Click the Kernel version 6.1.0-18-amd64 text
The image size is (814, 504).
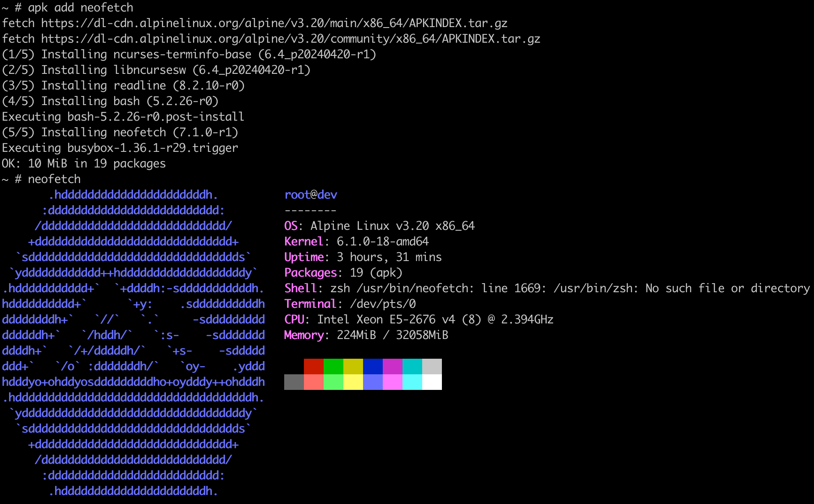382,241
